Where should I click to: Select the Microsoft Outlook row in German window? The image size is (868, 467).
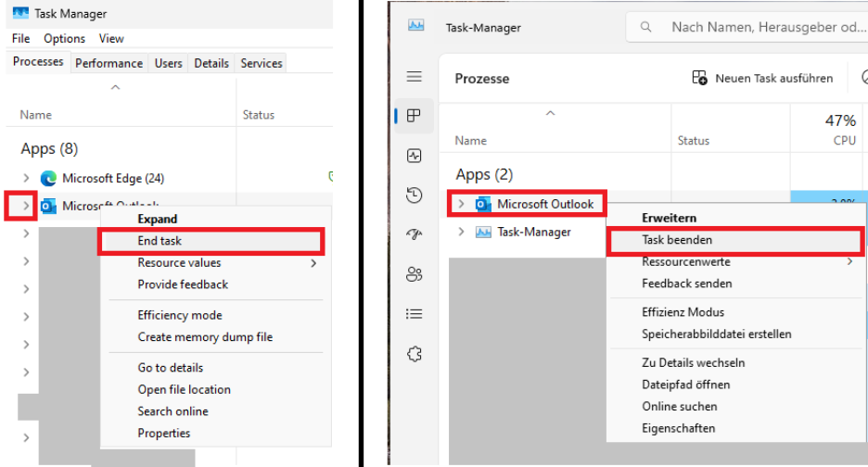click(x=527, y=204)
